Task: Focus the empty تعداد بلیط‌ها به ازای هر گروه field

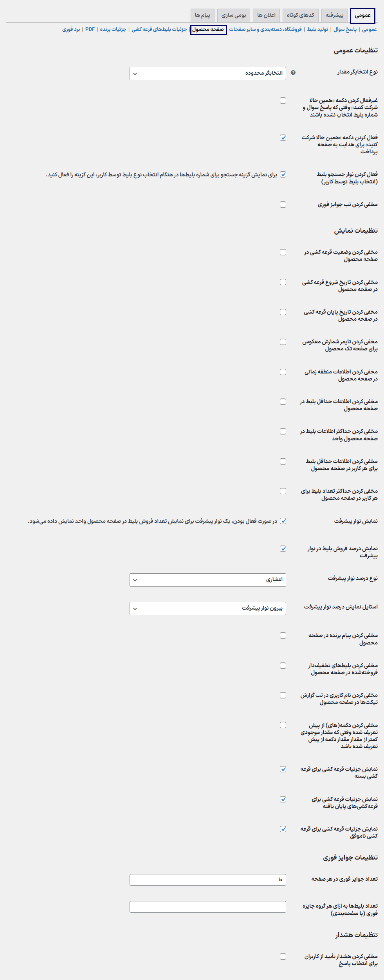Action: [x=207, y=907]
